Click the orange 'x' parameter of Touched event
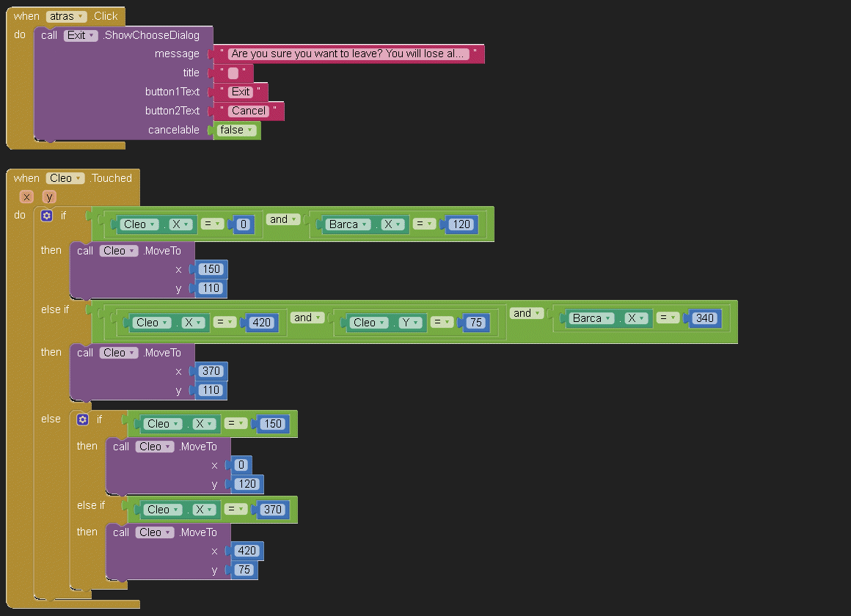 [x=27, y=197]
